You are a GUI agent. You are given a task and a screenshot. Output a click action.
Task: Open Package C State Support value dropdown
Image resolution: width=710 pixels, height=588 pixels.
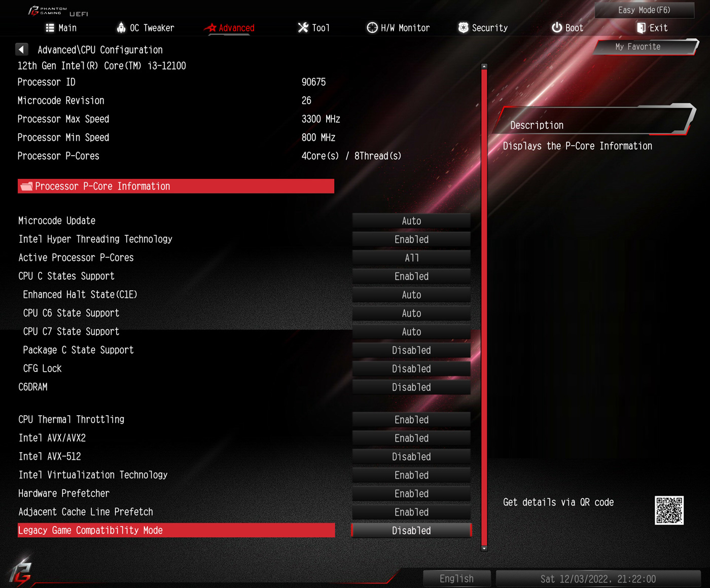(x=411, y=350)
